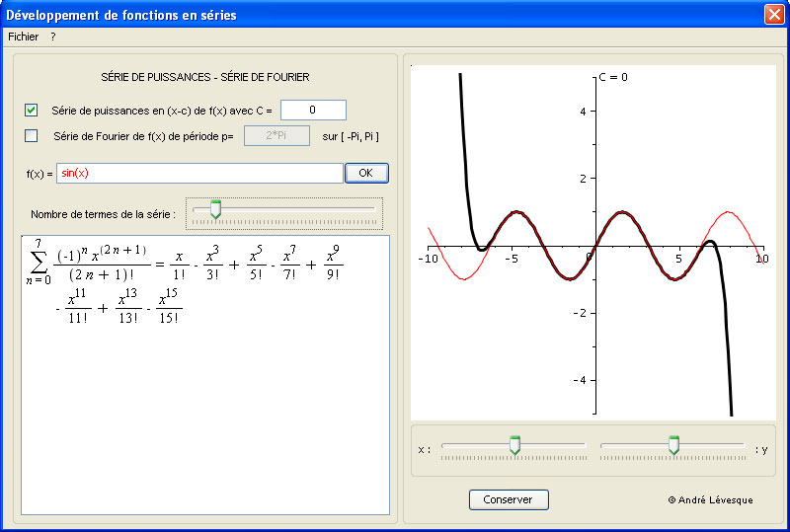Screen dimensions: 790x532
Task: Click the y-axis zoom slider thumb
Action: [674, 445]
